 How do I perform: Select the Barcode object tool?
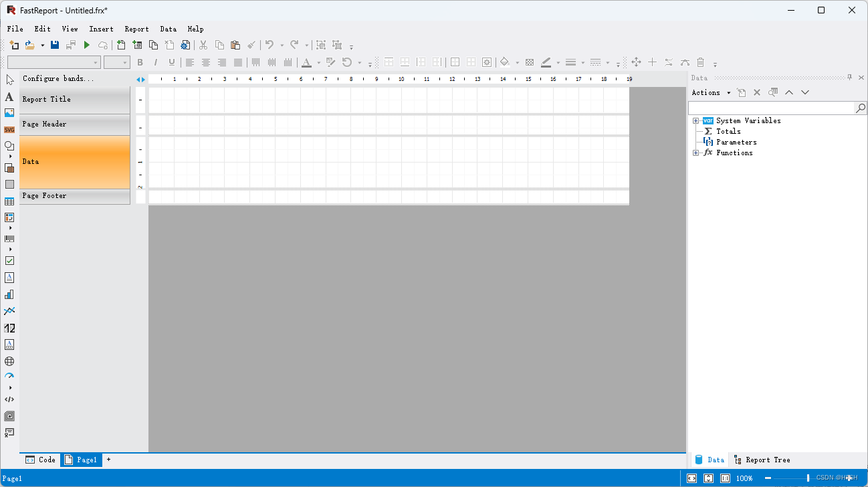pos(9,239)
